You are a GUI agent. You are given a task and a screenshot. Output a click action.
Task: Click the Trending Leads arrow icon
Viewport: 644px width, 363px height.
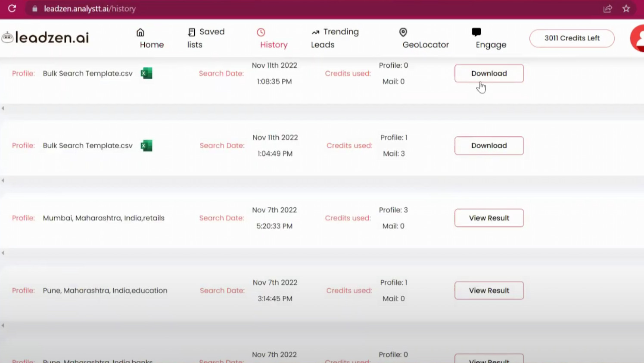(x=315, y=32)
